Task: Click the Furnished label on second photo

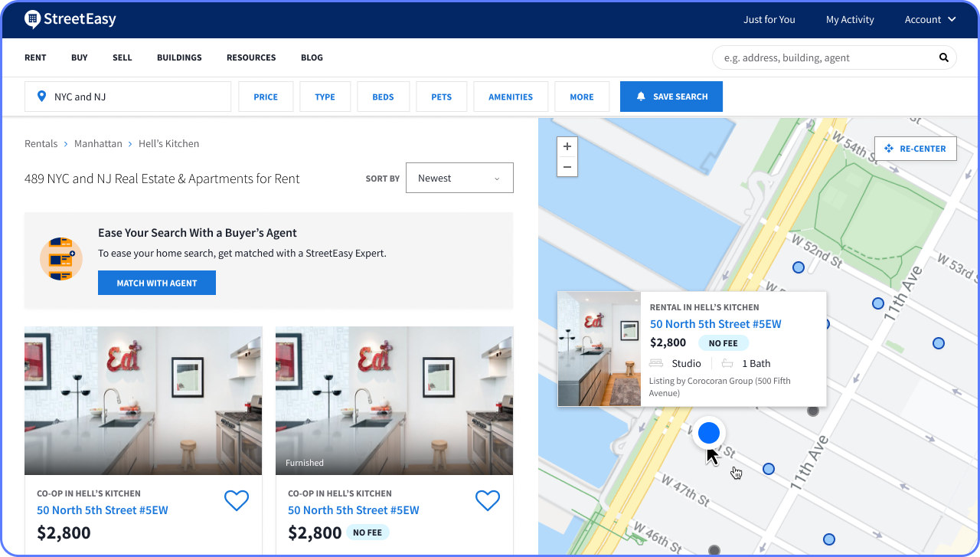Action: tap(305, 463)
